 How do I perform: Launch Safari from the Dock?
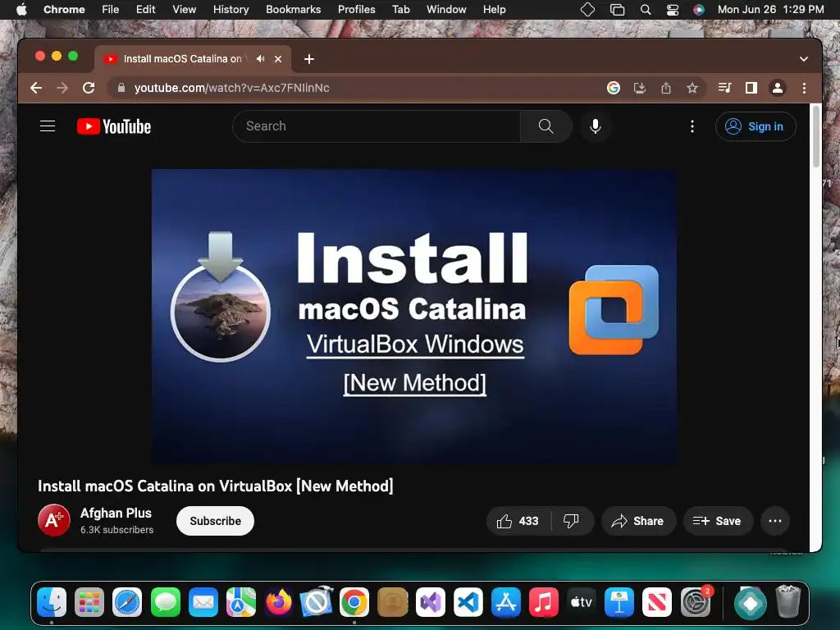[127, 603]
